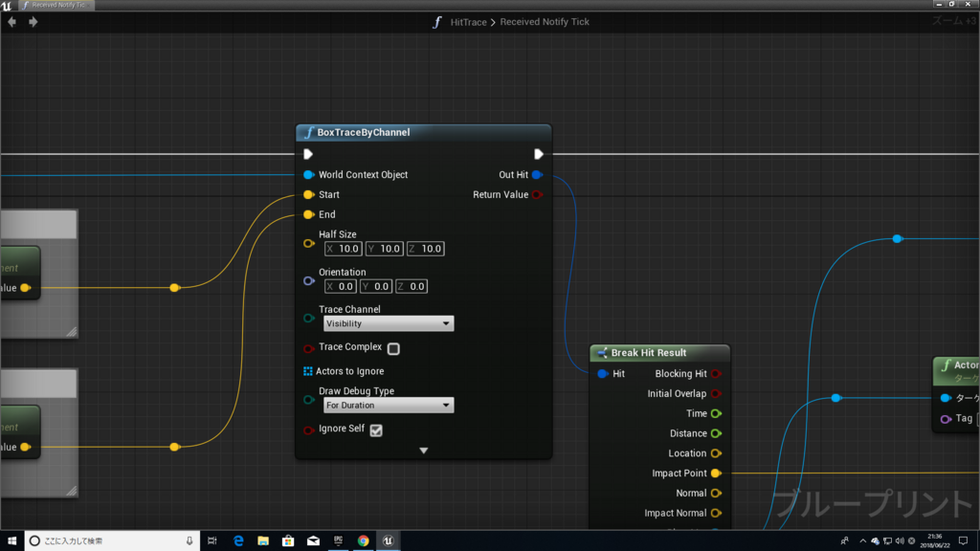
Task: Click the Actors to Ignore array pin
Action: [308, 371]
